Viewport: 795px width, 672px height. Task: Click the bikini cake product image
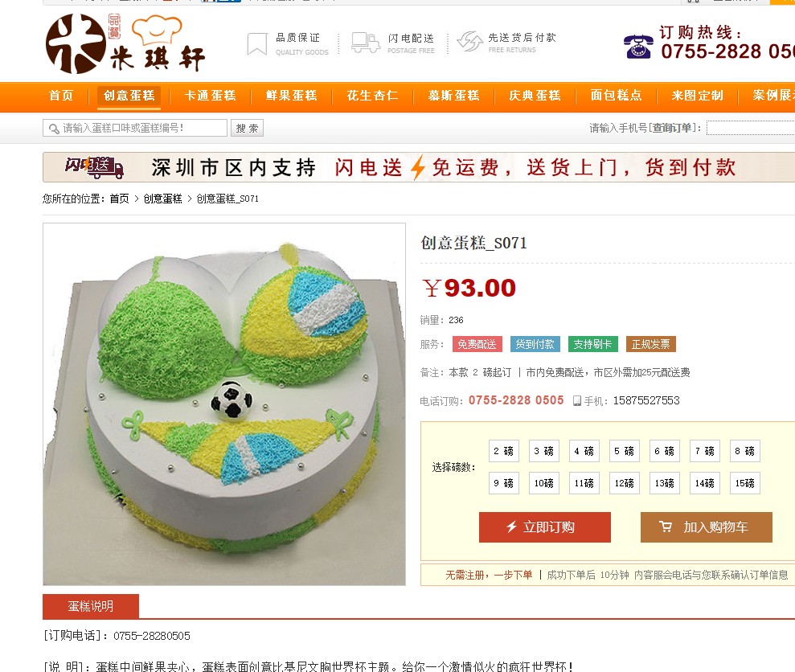click(224, 404)
